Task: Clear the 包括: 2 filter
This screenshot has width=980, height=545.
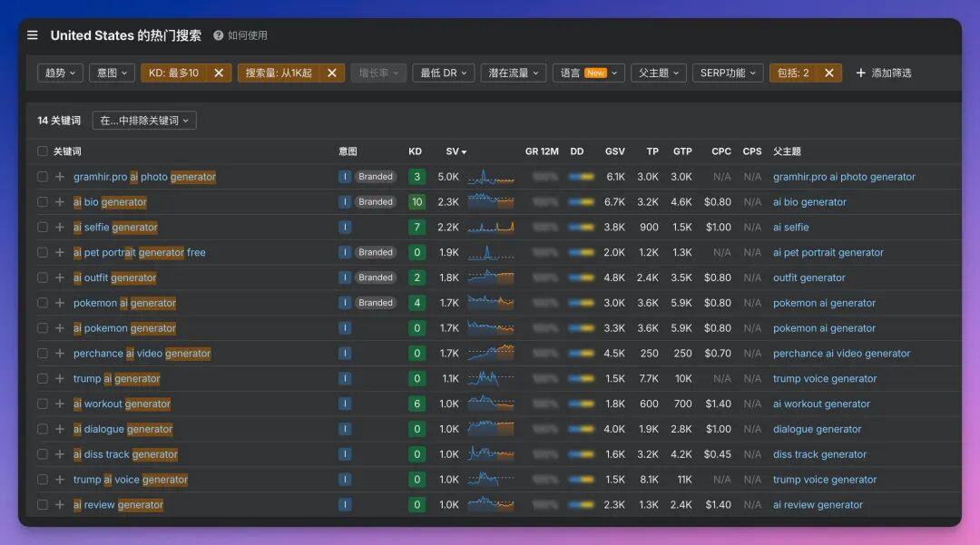Action: coord(829,73)
